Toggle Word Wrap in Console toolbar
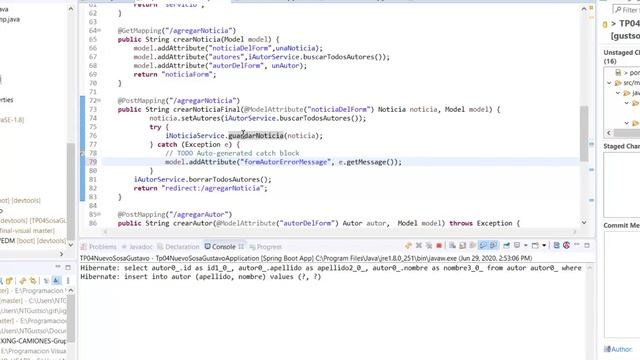This screenshot has width=640, height=360. coord(473,245)
